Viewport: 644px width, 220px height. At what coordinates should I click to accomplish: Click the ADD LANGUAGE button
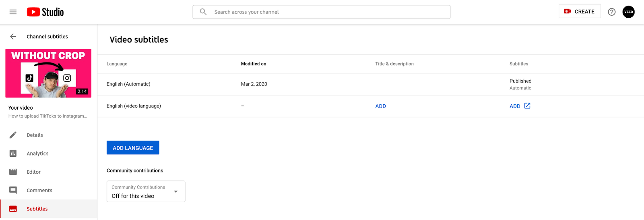tap(133, 147)
